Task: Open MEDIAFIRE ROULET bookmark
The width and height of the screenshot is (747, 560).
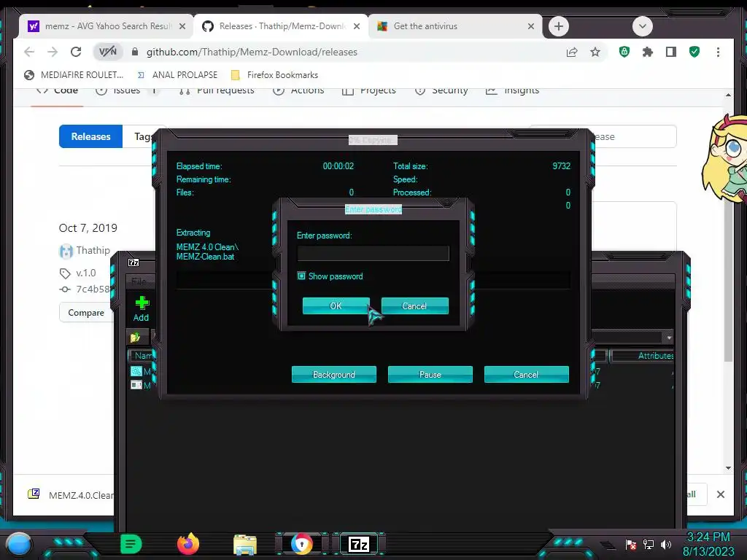Action: (74, 75)
